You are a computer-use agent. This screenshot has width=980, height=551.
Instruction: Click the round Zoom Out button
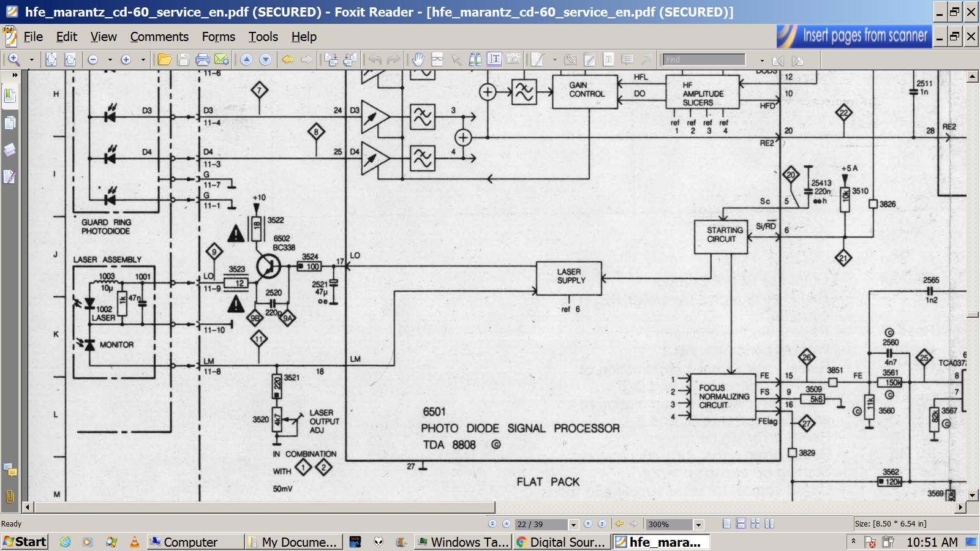coord(93,59)
